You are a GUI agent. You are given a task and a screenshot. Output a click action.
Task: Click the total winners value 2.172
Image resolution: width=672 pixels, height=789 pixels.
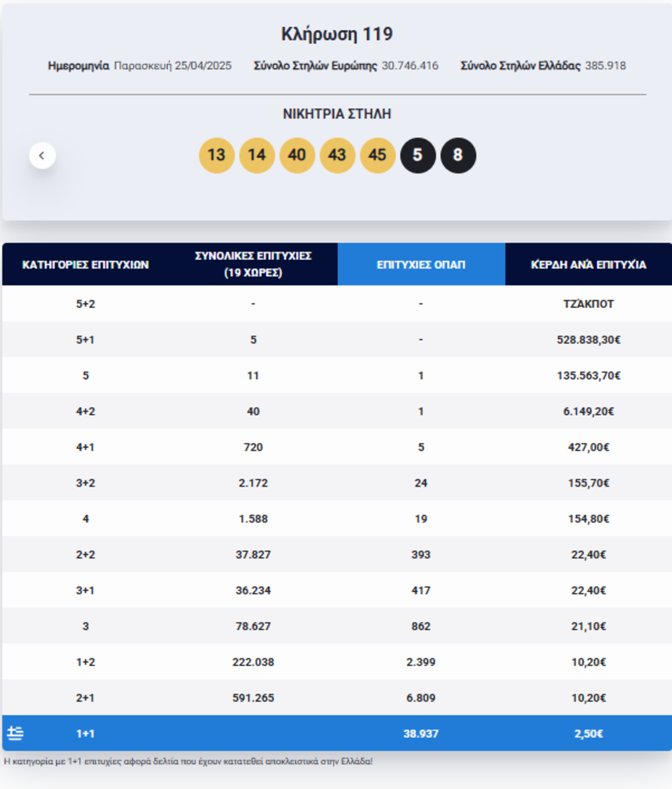pyautogui.click(x=253, y=483)
